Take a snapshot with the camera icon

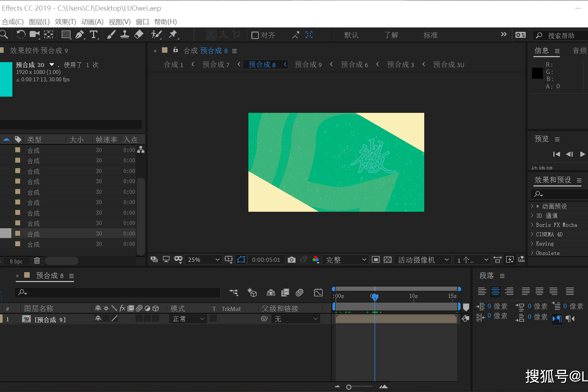292,259
